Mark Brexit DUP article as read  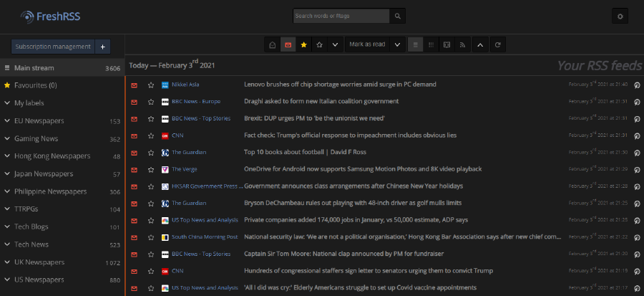[x=134, y=118]
